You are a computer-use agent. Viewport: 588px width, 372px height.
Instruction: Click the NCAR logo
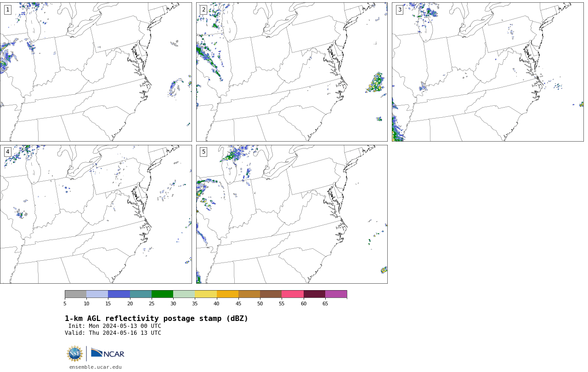(107, 353)
